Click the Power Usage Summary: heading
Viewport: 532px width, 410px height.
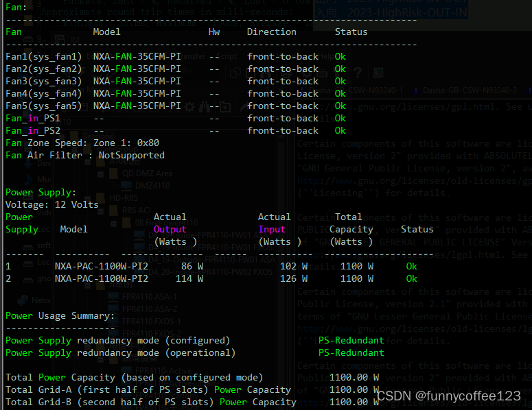(60, 316)
